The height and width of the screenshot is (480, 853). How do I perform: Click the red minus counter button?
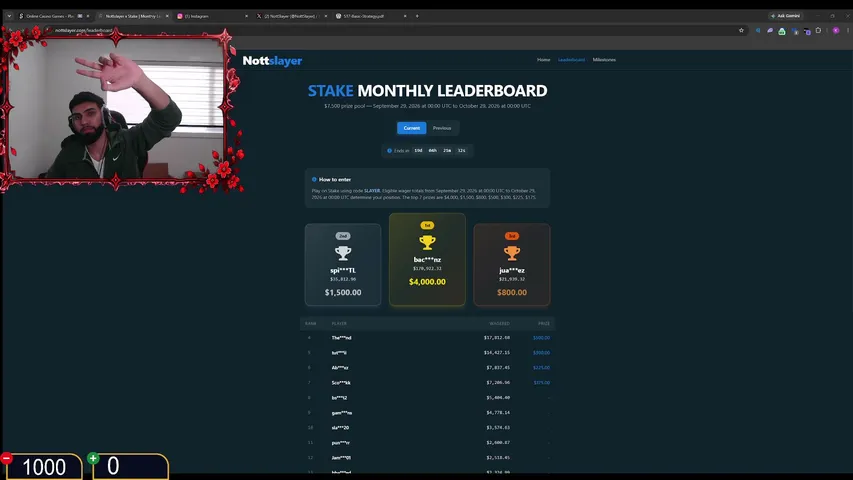(x=7, y=458)
